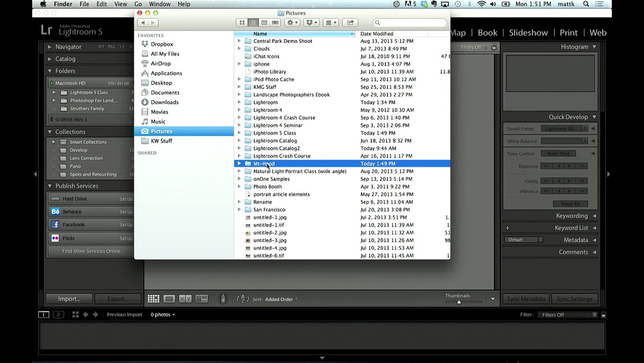Select Downloads in the Finder sidebar
The height and width of the screenshot is (363, 644).
click(164, 102)
